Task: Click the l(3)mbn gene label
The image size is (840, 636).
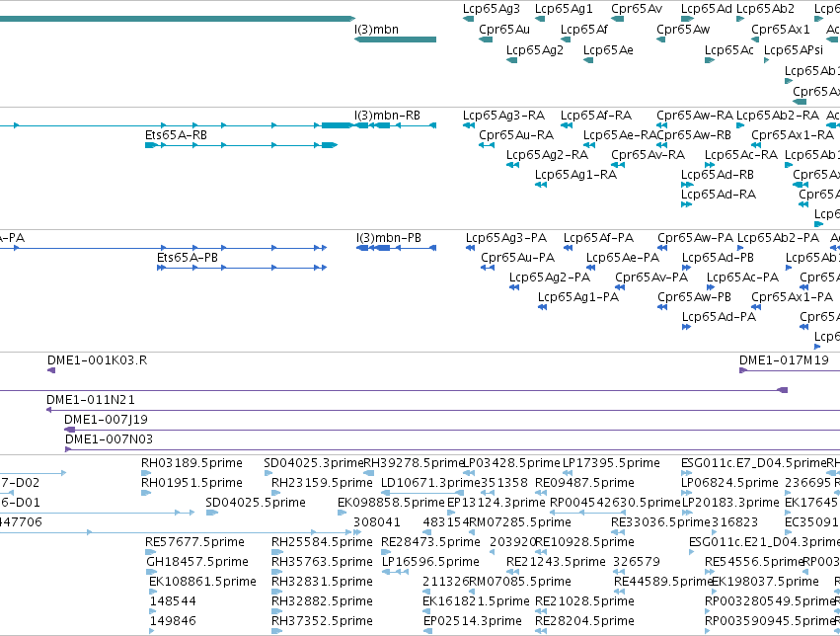Action: click(376, 30)
